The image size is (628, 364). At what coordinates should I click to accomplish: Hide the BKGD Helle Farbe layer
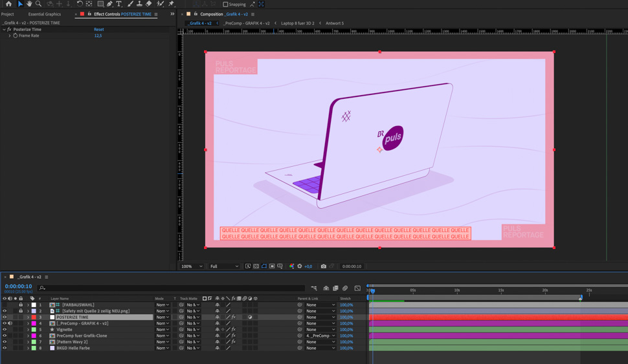point(5,348)
